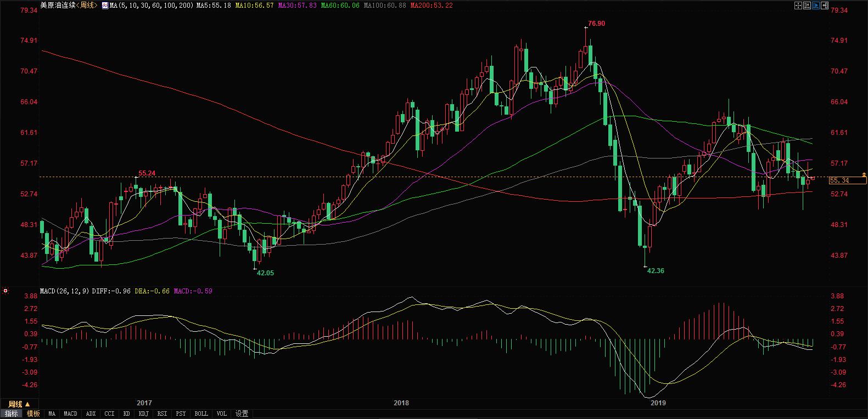Click the blue play chart icon

(x=816, y=5)
